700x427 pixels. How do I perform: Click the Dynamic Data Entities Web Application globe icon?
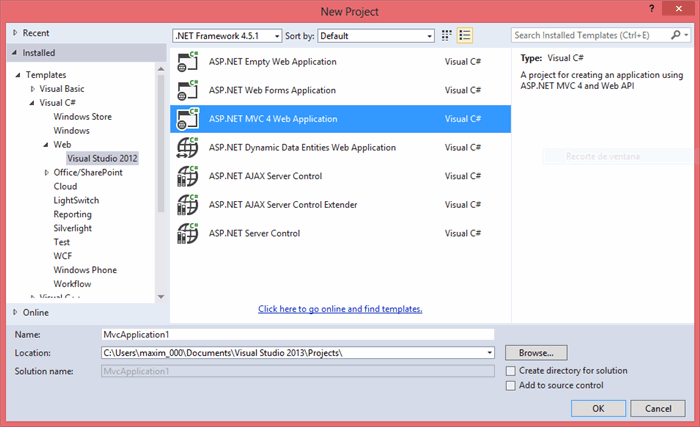(x=188, y=147)
